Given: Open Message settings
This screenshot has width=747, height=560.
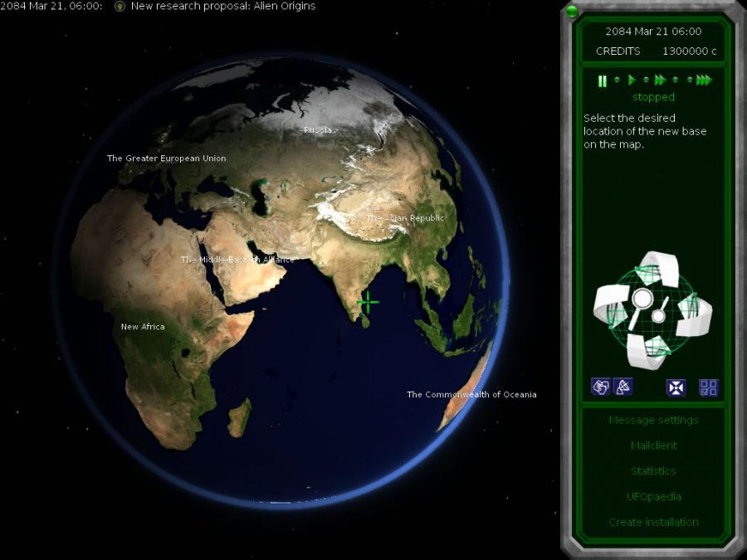Looking at the screenshot, I should click(653, 421).
